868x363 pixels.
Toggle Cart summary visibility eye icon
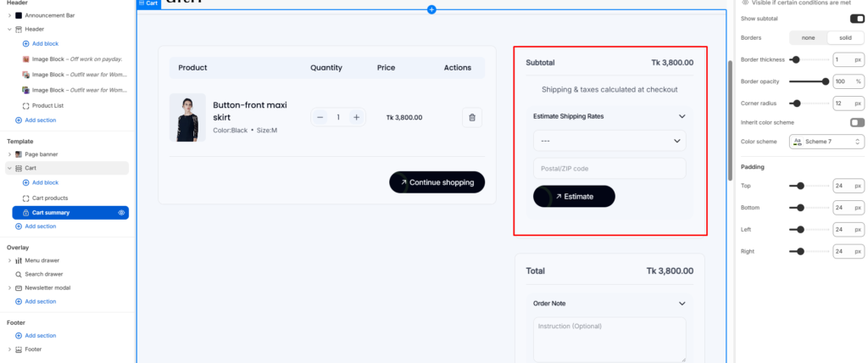click(122, 213)
